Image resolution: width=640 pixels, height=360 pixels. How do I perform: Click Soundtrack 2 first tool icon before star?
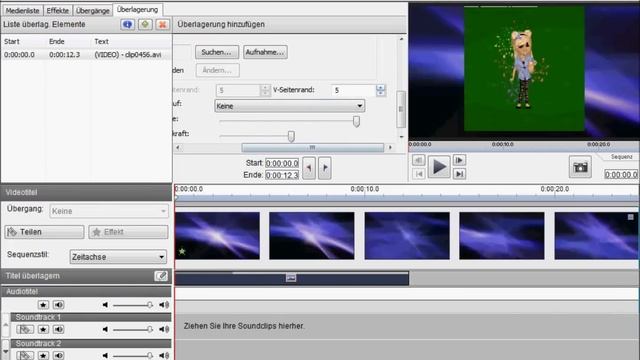pyautogui.click(x=25, y=356)
